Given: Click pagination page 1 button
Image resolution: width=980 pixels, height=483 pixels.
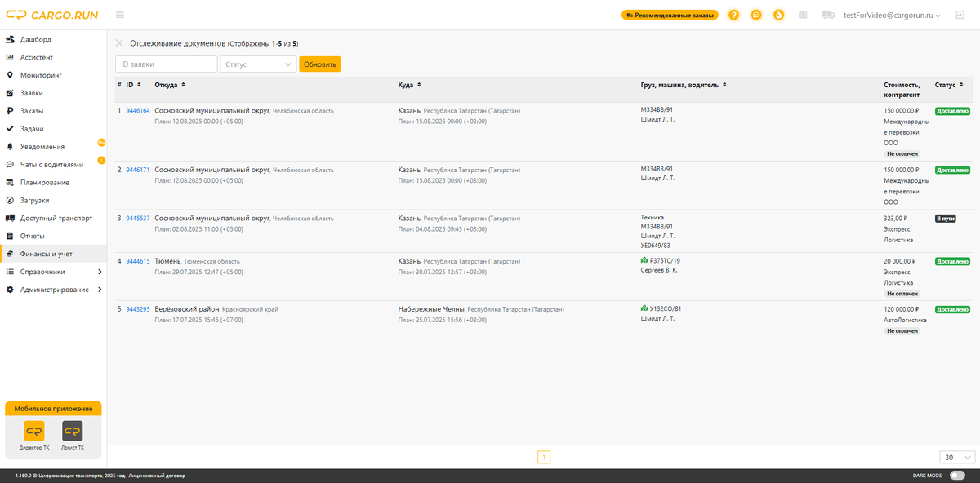Looking at the screenshot, I should (x=544, y=457).
